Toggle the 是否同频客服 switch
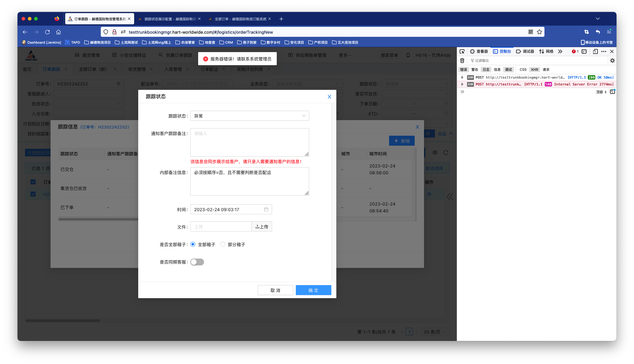634x364 pixels. [197, 262]
